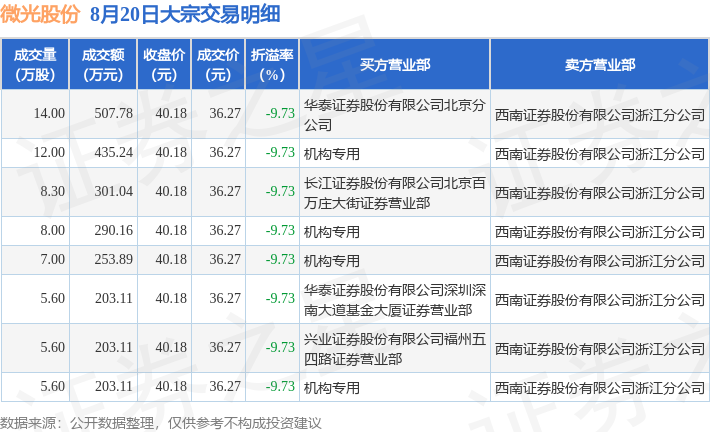Screen dimensions: 710x432
Task: Click the 290.16 amount cell
Action: pos(114,230)
